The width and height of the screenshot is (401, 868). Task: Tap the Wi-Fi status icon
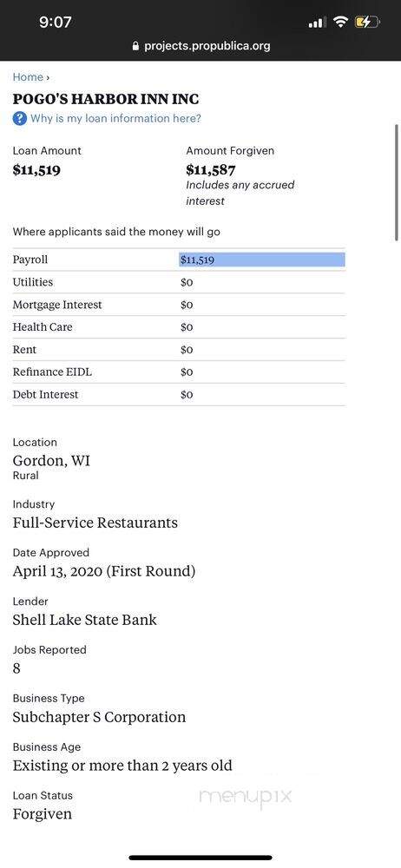(341, 23)
